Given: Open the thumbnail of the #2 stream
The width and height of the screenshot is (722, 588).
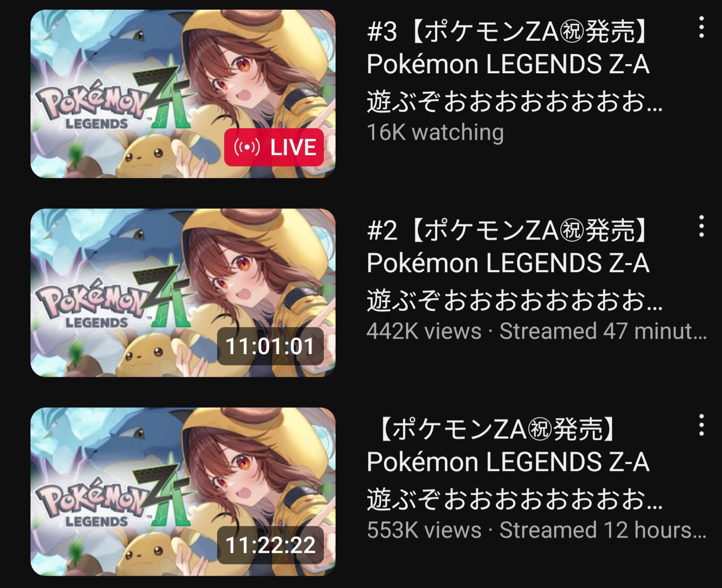Looking at the screenshot, I should [183, 293].
